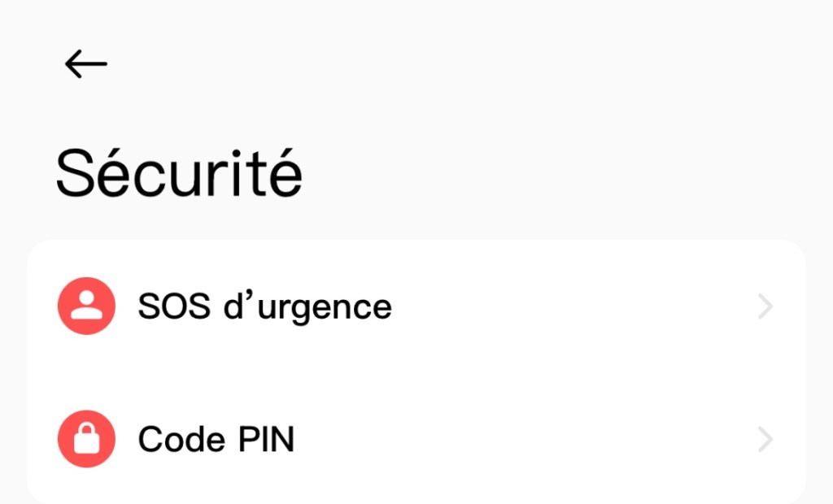Expand SOS d'urgence using its chevron

(765, 307)
